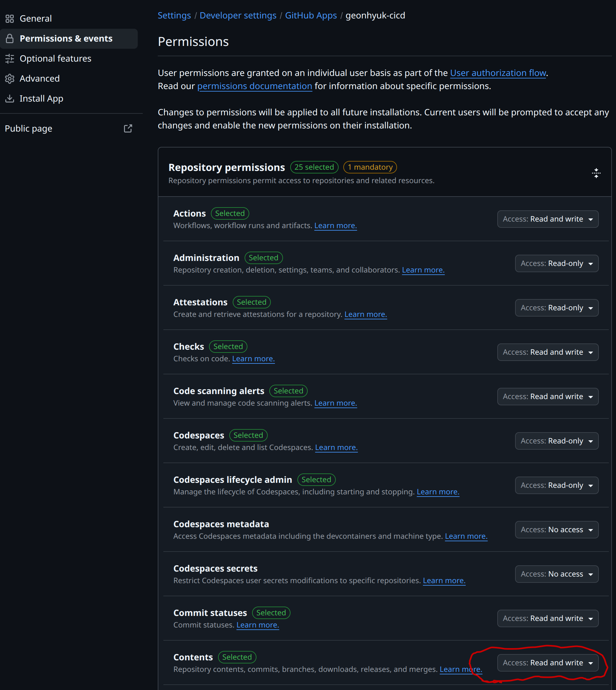Click the sliders icon for Optional features
Screen dimensions: 616x690
[9, 58]
